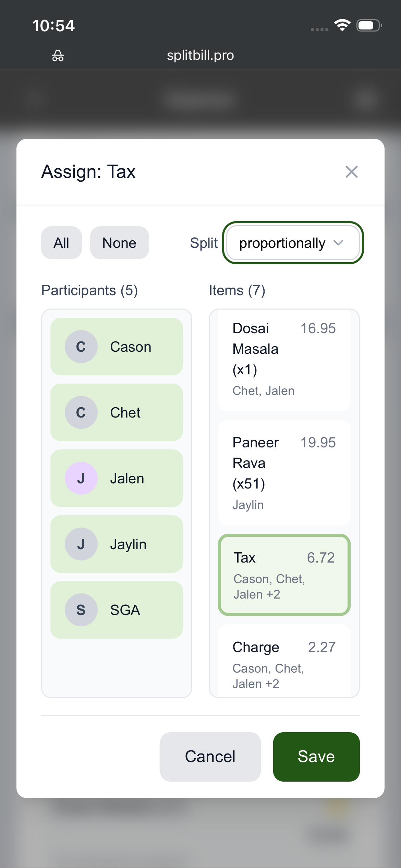Select the Dosai Masala item
This screenshot has width=401, height=868.
[284, 359]
